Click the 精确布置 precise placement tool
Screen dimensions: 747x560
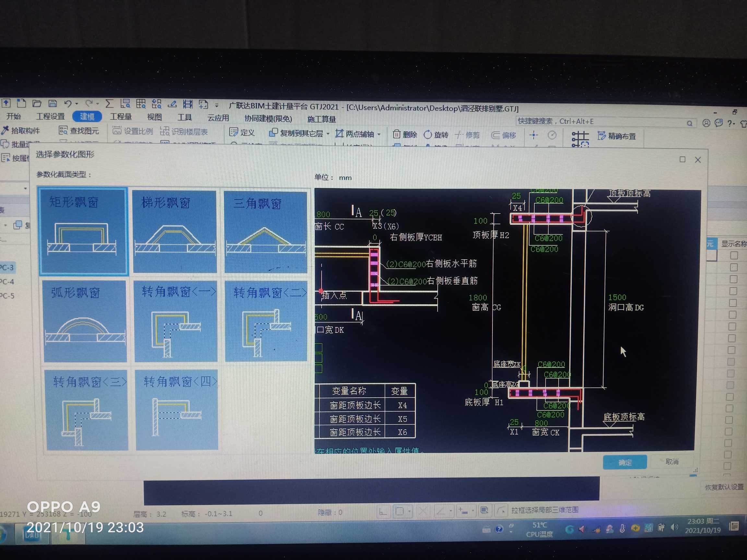coord(617,136)
